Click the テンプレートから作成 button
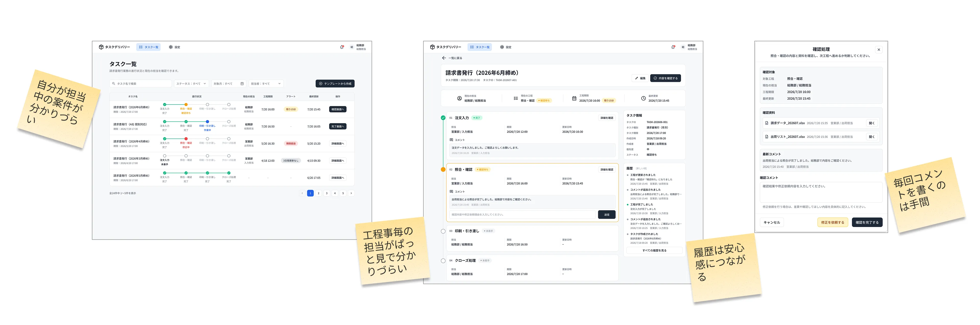 pos(335,84)
